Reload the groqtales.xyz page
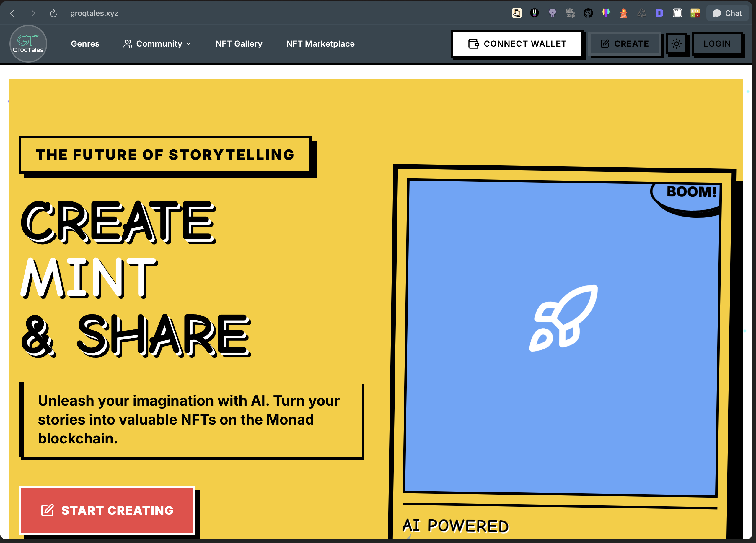 point(53,13)
